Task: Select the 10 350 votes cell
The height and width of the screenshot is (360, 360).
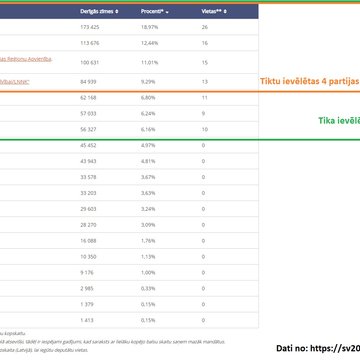Action: 88,257
